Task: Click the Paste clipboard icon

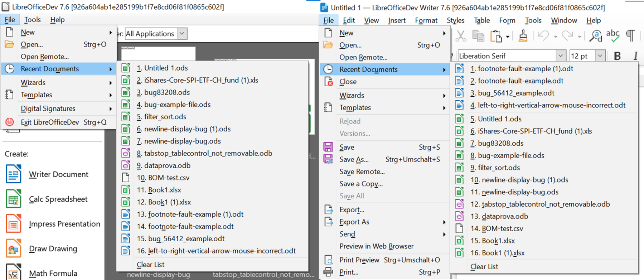Action: coord(496,36)
